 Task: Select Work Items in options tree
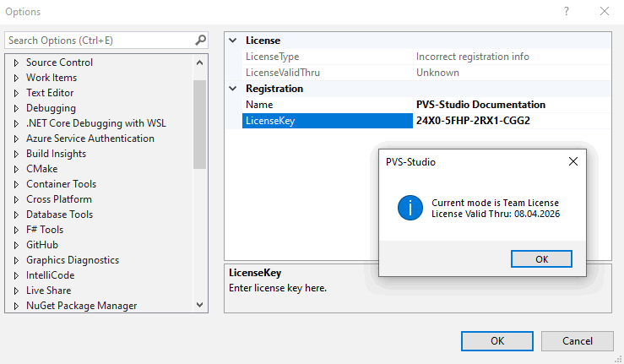(x=52, y=78)
